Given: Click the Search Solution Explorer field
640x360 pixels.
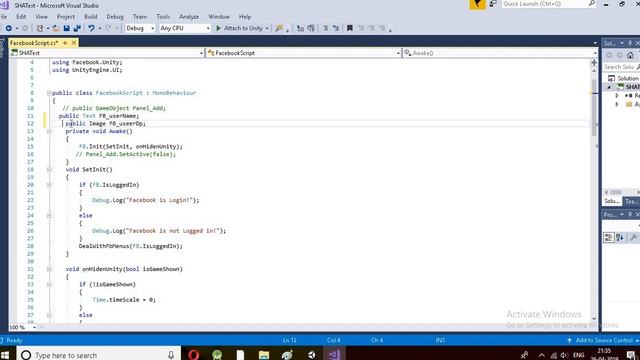Looking at the screenshot, I should [620, 67].
